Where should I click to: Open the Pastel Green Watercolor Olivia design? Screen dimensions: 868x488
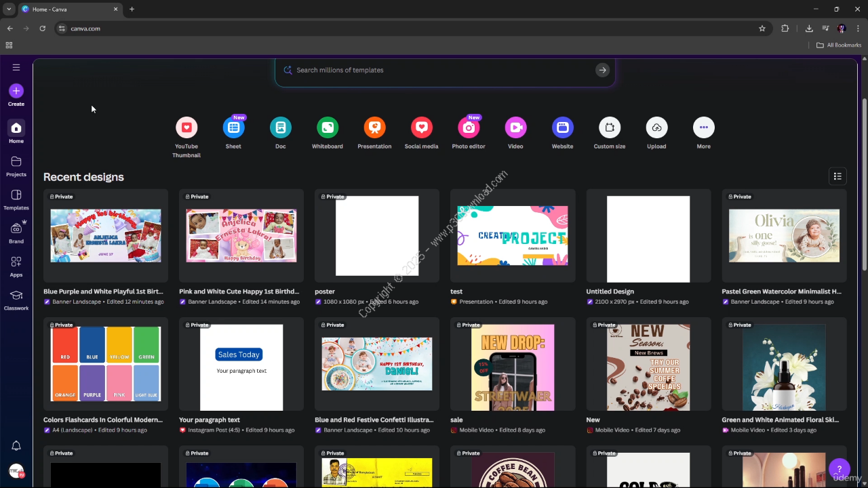pos(784,236)
